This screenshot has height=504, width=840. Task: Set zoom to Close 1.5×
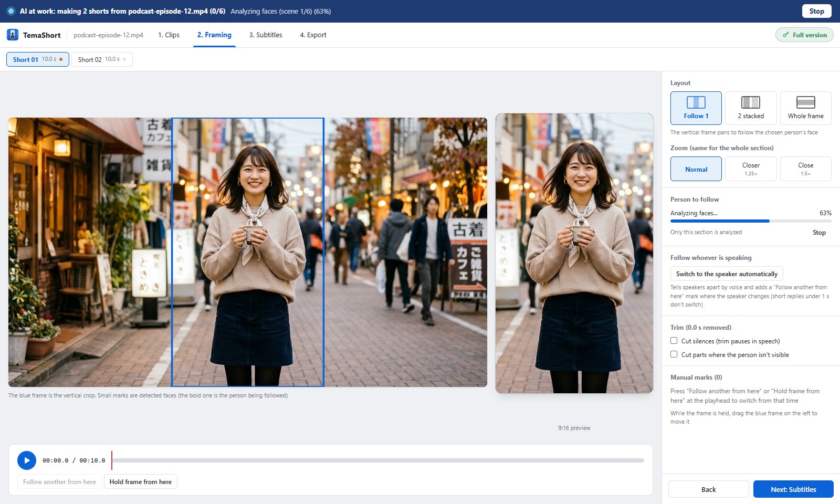tap(806, 169)
